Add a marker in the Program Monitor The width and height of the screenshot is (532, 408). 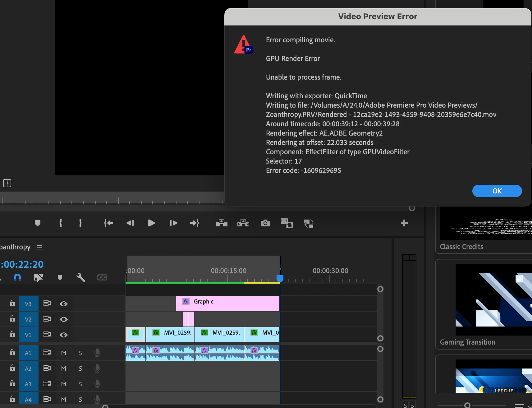coord(38,223)
